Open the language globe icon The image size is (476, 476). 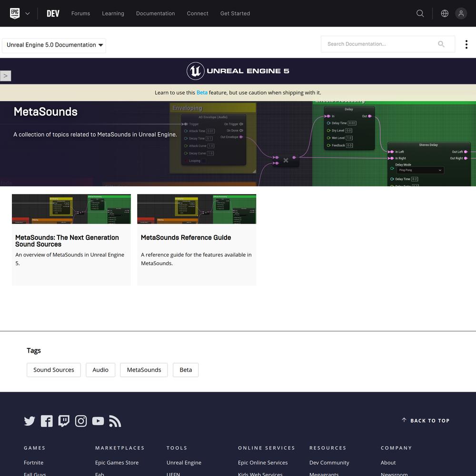tap(445, 13)
